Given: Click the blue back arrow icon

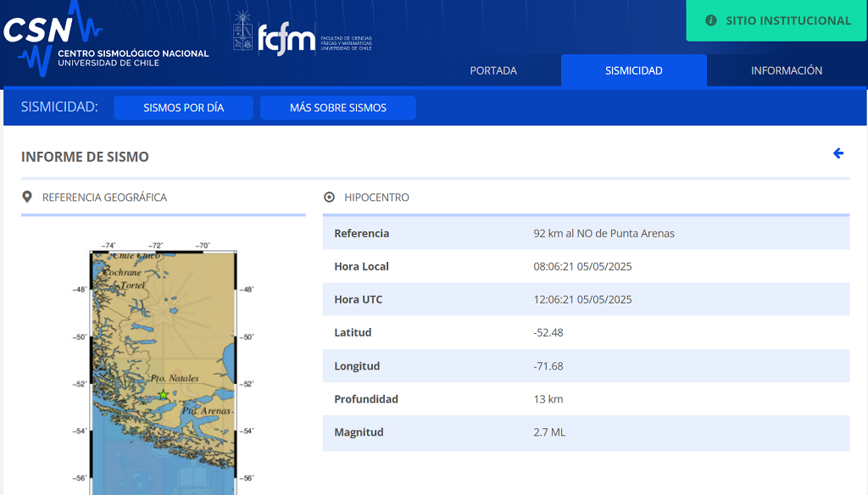Looking at the screenshot, I should click(x=838, y=153).
